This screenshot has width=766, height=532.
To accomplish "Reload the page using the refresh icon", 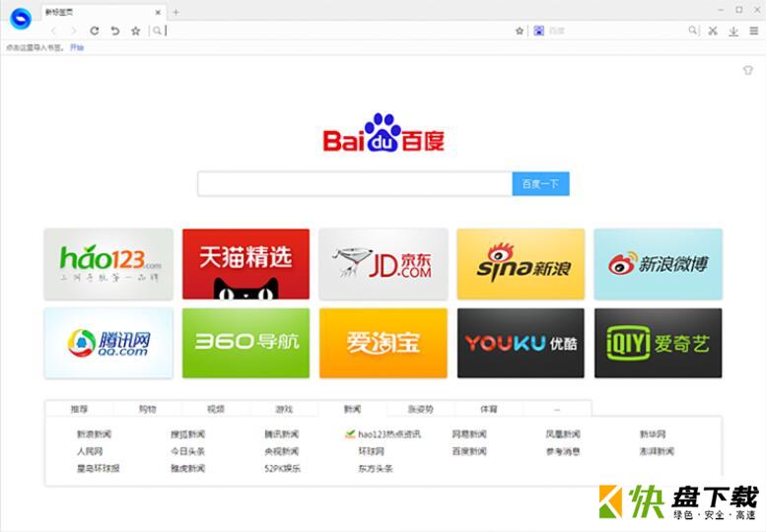I will tap(95, 31).
